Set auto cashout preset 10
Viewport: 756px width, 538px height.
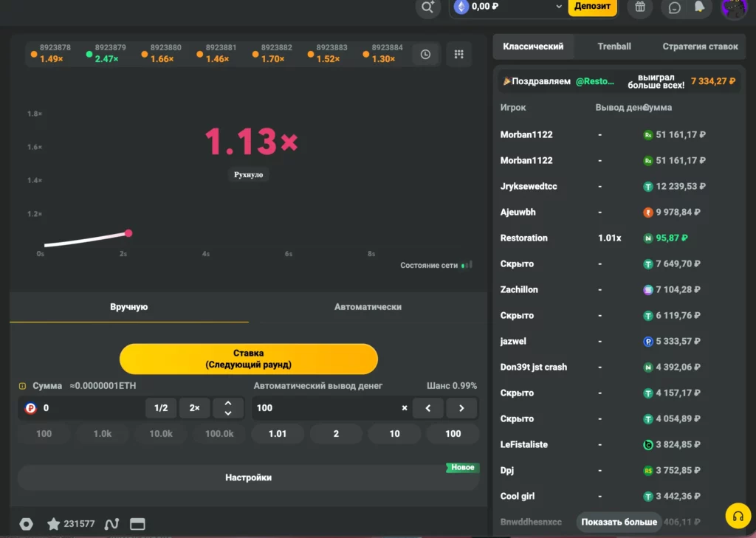click(394, 433)
